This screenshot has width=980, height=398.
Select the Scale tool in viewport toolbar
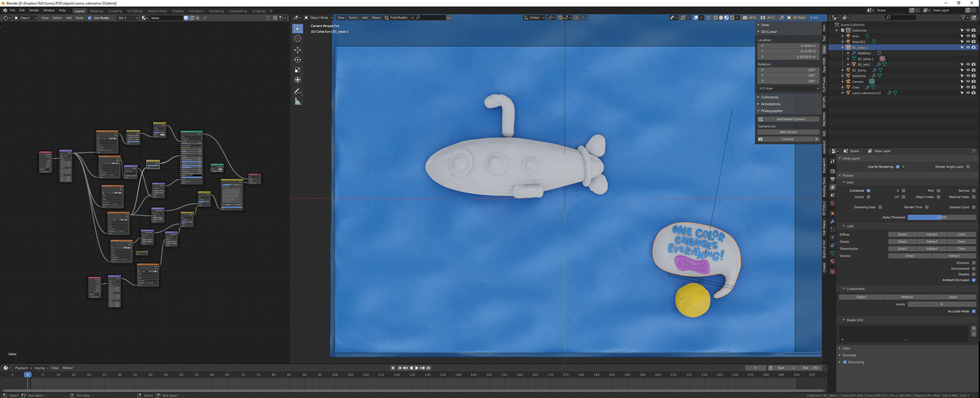pos(298,70)
